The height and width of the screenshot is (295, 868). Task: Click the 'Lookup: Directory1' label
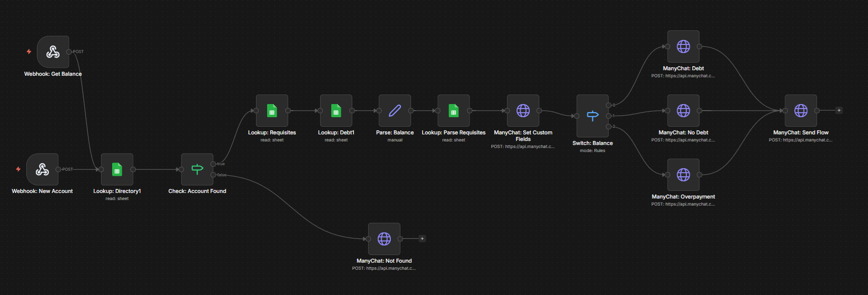[x=117, y=191]
